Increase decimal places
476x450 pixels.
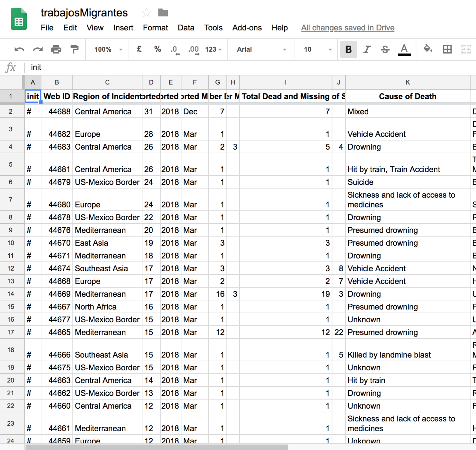pos(194,50)
